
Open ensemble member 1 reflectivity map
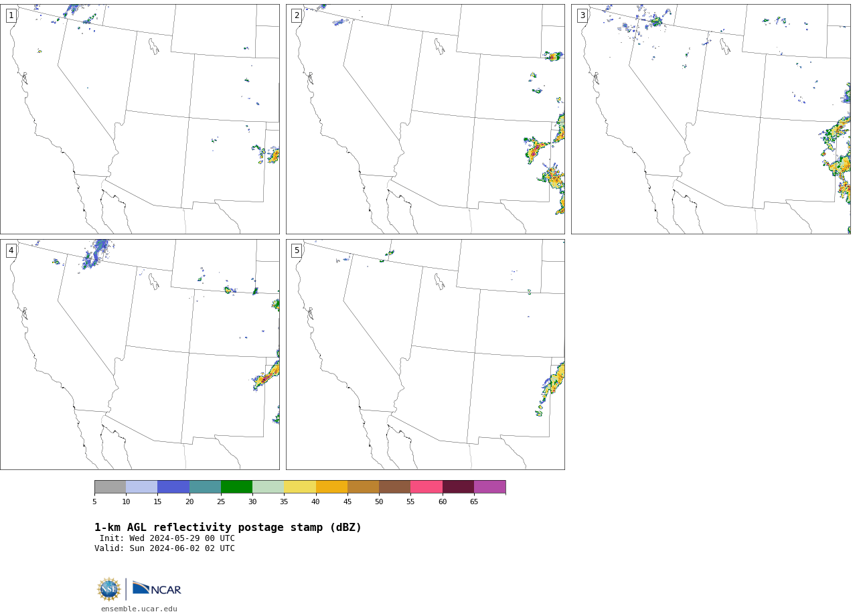point(139,119)
